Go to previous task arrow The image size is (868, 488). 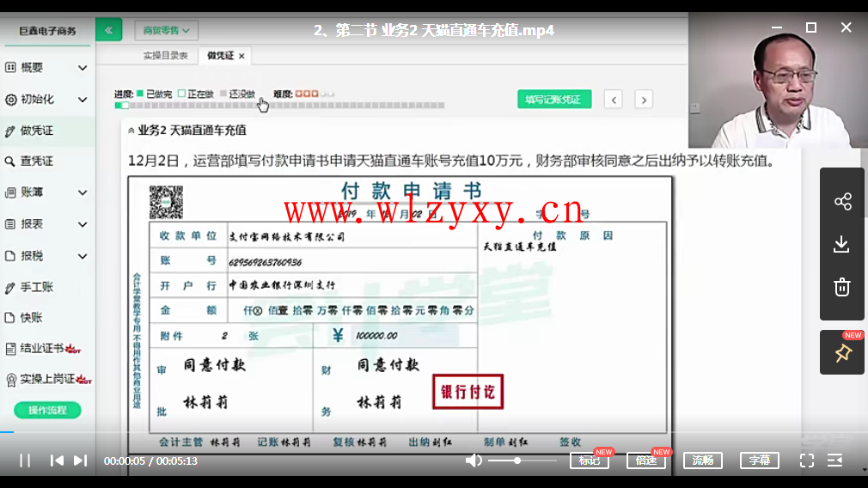(614, 101)
